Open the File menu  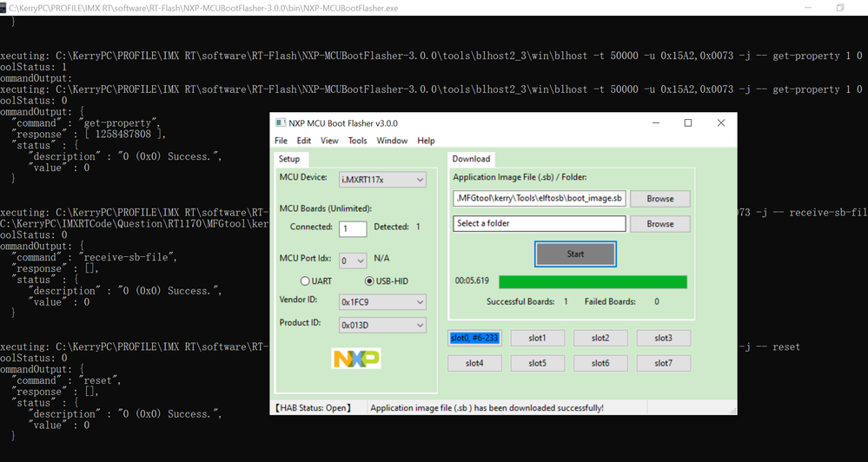pyautogui.click(x=282, y=141)
